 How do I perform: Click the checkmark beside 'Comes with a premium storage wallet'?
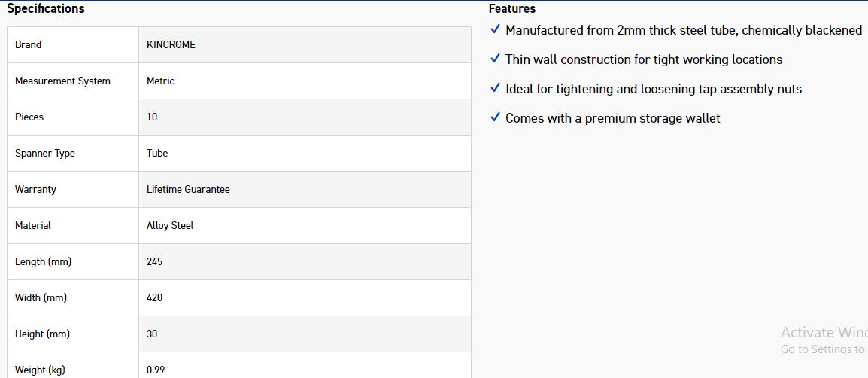[x=495, y=117]
